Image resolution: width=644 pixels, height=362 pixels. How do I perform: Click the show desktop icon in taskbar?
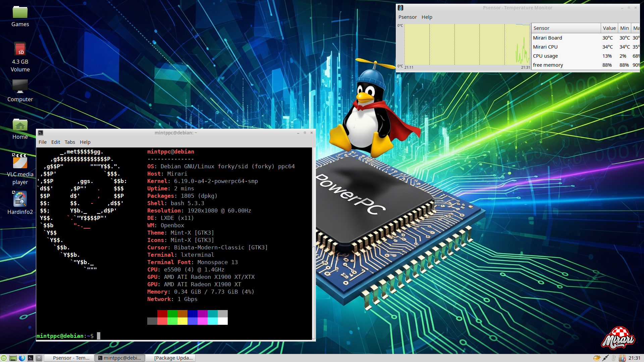39,358
